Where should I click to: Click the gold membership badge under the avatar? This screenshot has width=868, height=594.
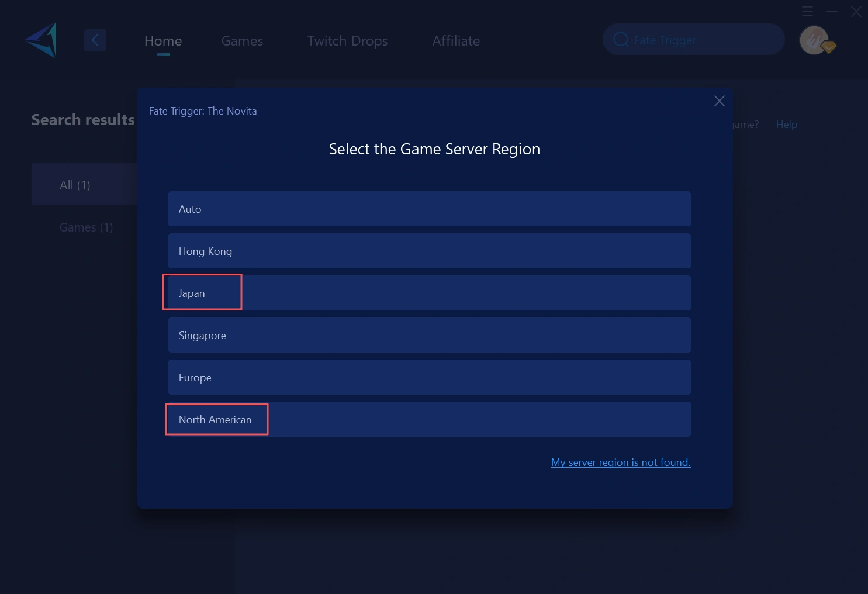pos(829,47)
